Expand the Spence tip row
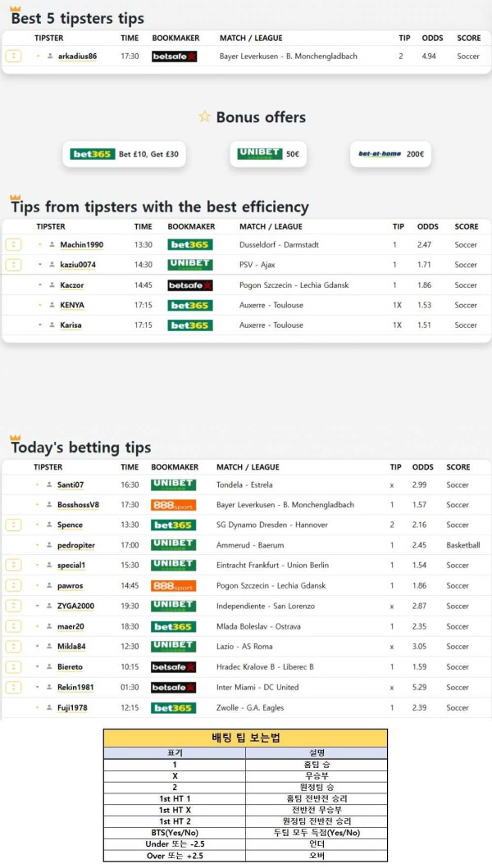Screen dimensions: 492x868 (13, 525)
